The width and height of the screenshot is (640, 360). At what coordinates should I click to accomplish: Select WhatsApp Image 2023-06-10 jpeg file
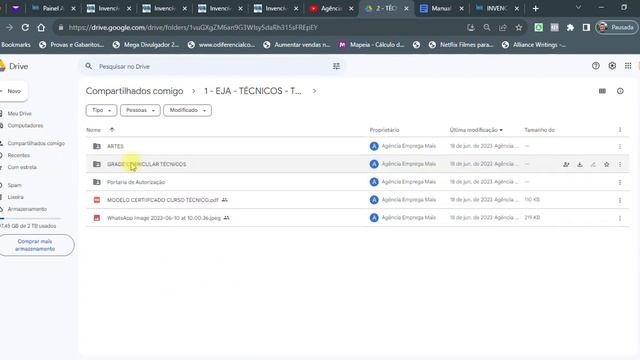[357, 218]
